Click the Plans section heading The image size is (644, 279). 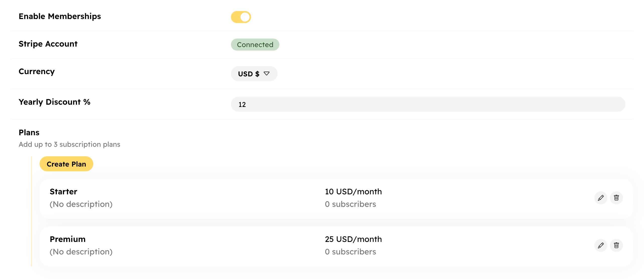(29, 132)
